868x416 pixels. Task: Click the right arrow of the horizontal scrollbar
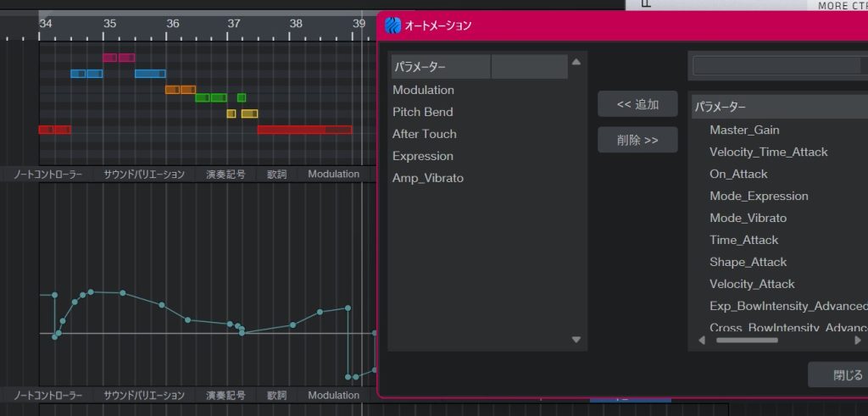point(857,340)
